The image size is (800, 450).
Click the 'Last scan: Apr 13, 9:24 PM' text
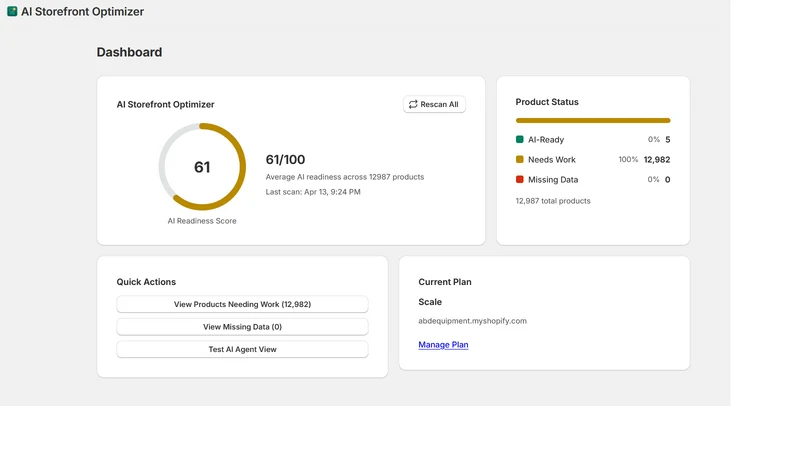tap(313, 192)
